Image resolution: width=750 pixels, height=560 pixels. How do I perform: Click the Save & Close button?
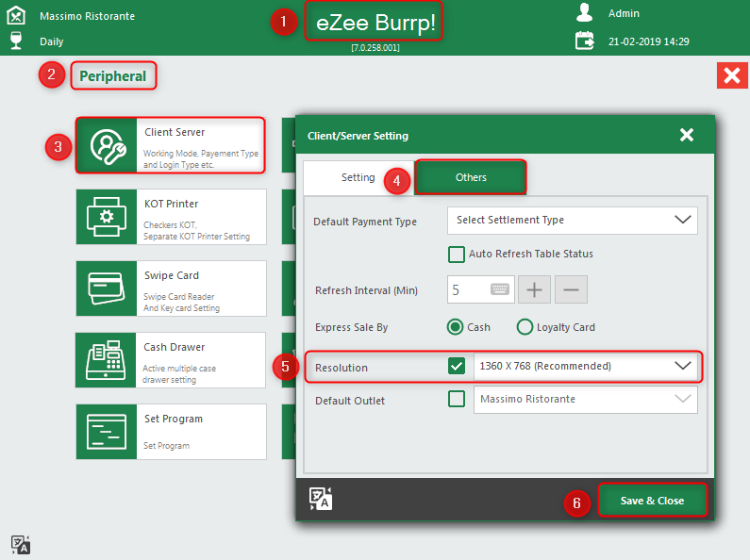[x=652, y=501]
